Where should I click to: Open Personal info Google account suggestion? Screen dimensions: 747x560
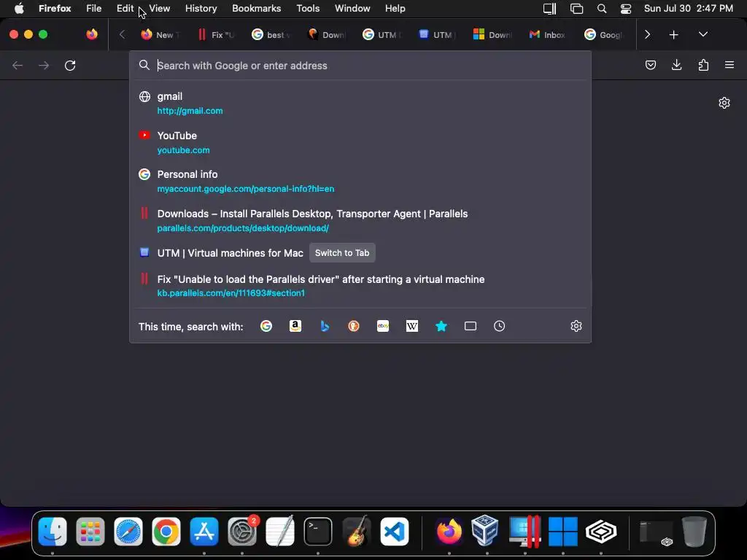[x=360, y=182]
